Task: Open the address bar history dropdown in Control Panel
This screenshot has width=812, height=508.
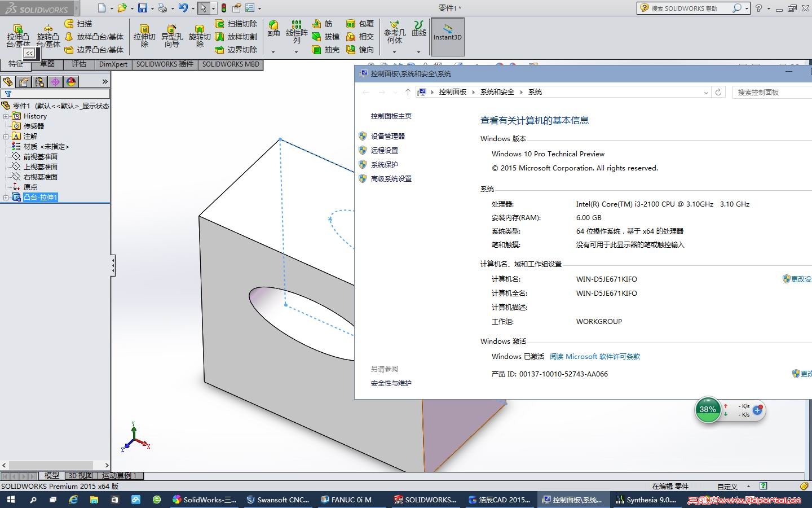Action: point(706,93)
